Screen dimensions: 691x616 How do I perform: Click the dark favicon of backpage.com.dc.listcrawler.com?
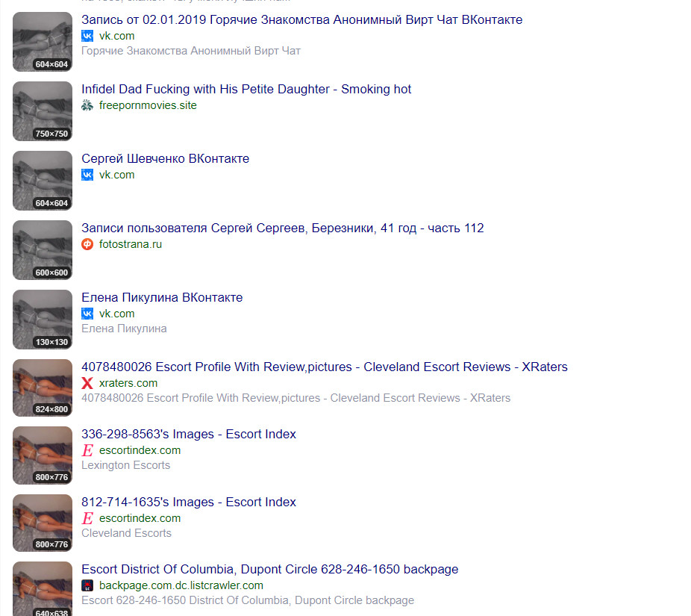click(87, 585)
